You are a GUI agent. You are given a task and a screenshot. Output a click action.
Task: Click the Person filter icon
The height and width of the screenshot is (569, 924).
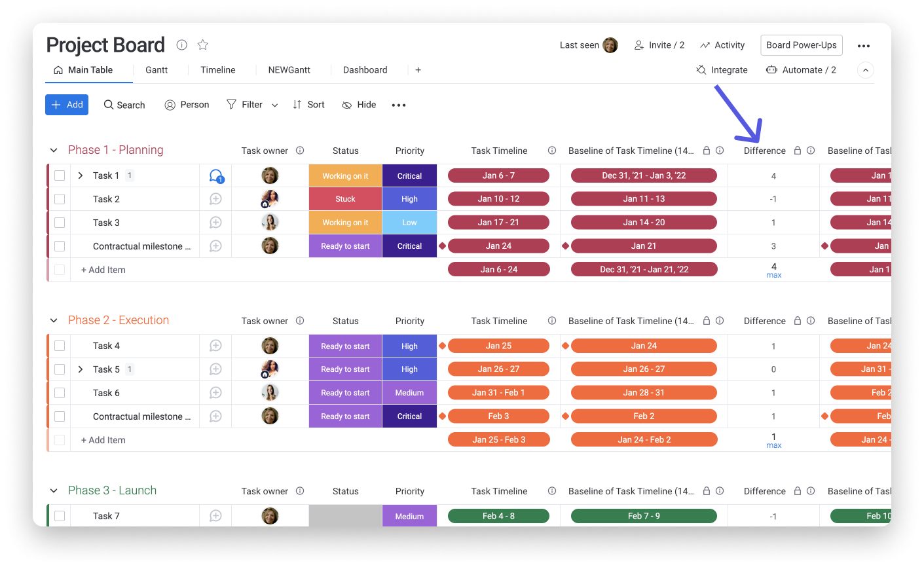[169, 105]
